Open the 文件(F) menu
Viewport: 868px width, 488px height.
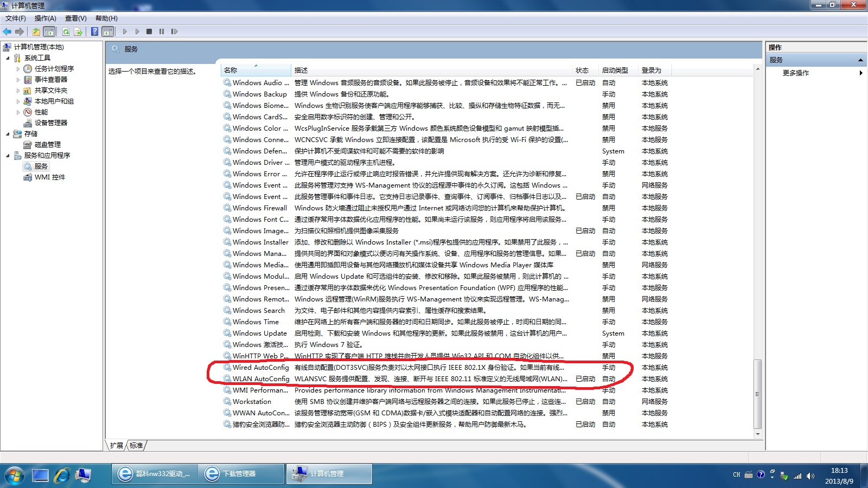pos(16,18)
